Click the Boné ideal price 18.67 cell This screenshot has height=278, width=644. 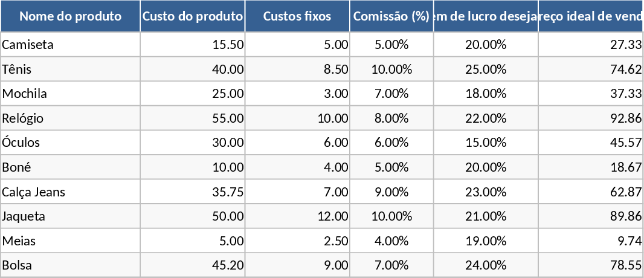click(x=590, y=167)
